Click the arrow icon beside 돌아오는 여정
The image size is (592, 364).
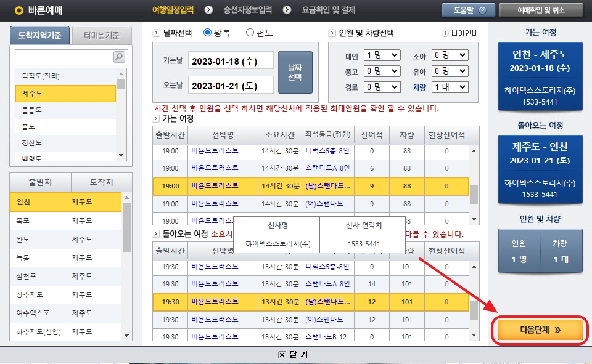coord(155,234)
